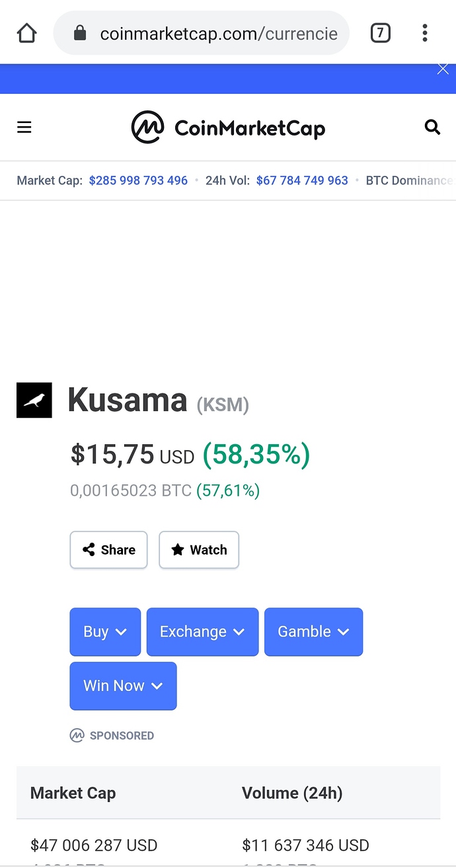The image size is (456, 868).
Task: Tap the search magnifier icon
Action: (432, 127)
